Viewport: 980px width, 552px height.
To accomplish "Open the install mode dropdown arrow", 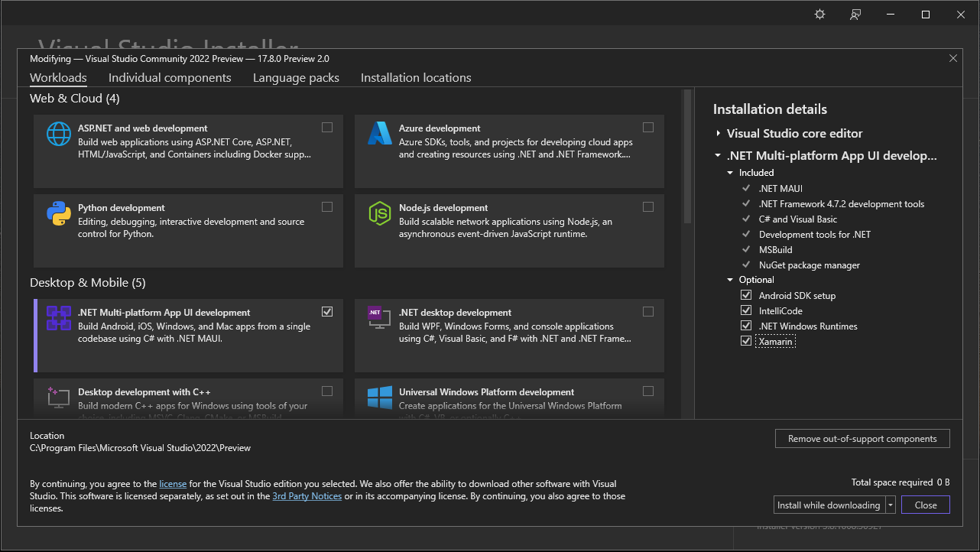I will tap(891, 505).
